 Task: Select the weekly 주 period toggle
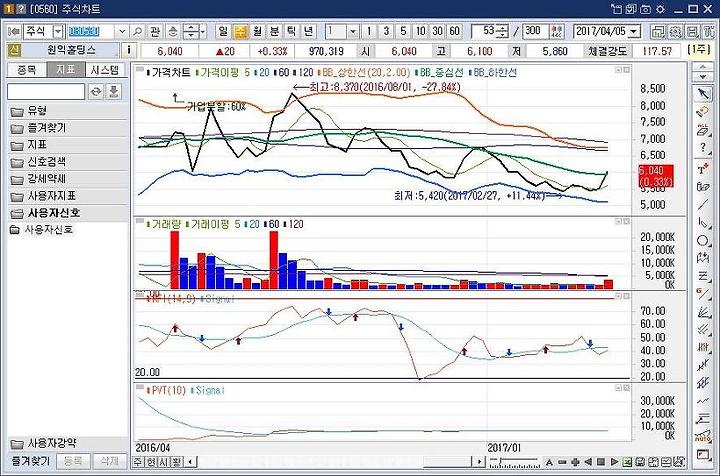tap(240, 31)
